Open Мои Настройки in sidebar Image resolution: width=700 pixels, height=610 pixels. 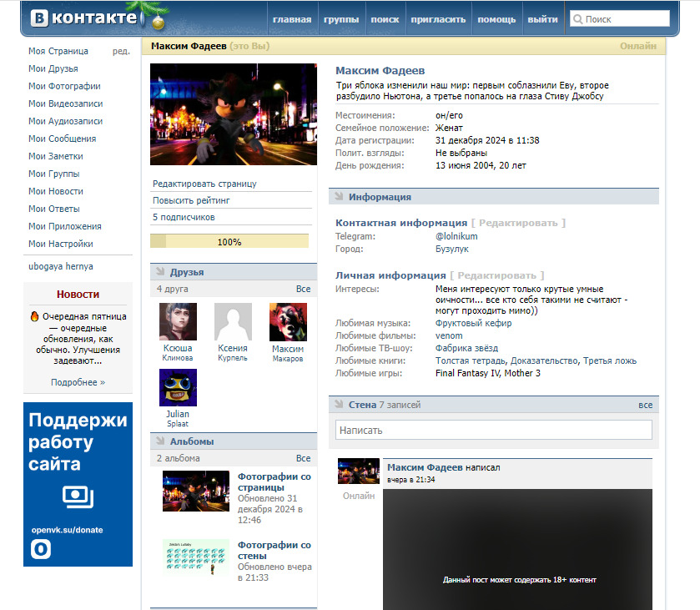click(61, 244)
